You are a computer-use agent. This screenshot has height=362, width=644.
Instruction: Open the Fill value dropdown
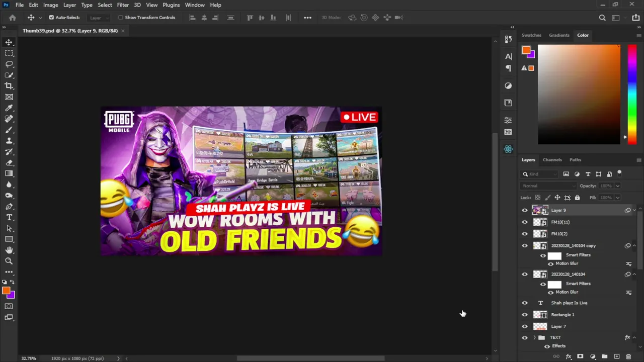pyautogui.click(x=619, y=198)
